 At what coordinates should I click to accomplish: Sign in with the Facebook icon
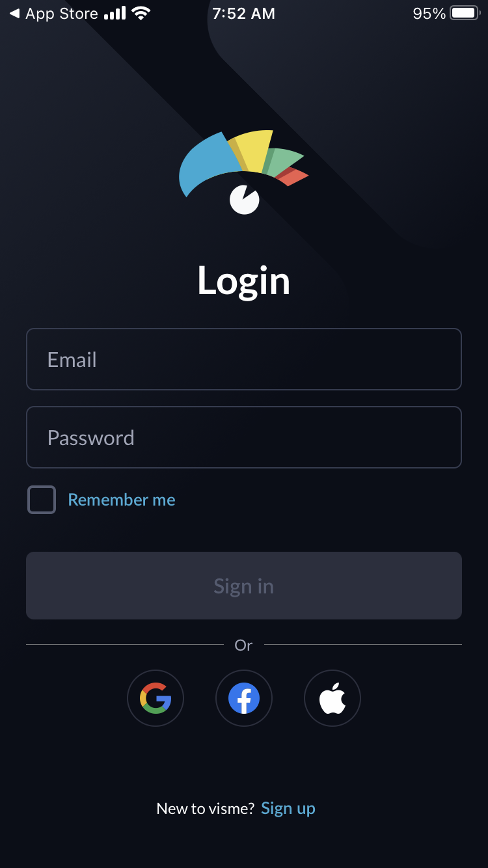(244, 698)
